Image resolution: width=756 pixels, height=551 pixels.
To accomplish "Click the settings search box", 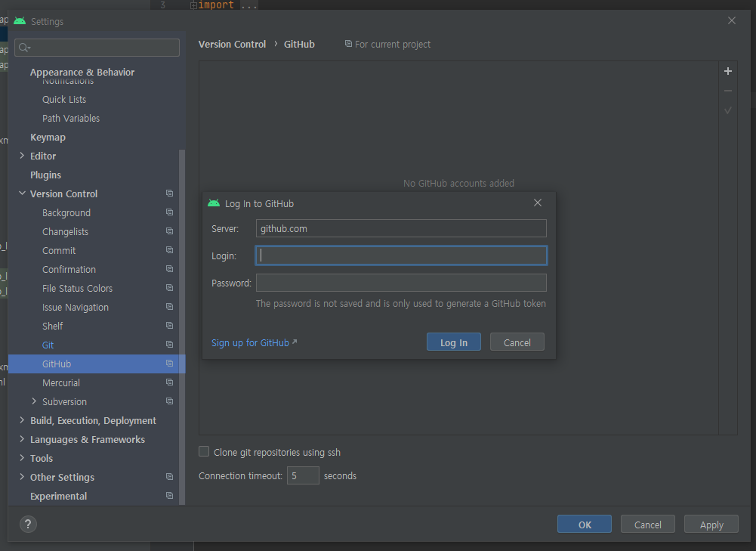I will pyautogui.click(x=97, y=48).
